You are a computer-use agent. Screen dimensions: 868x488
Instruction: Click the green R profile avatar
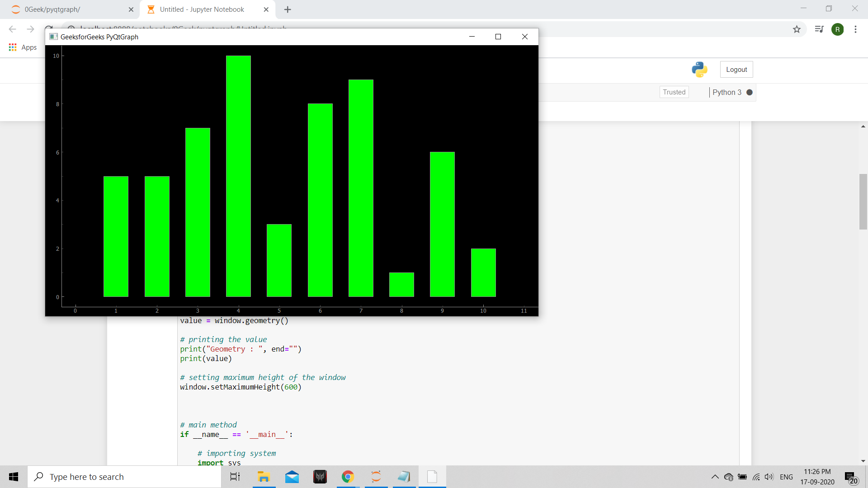[x=837, y=29]
